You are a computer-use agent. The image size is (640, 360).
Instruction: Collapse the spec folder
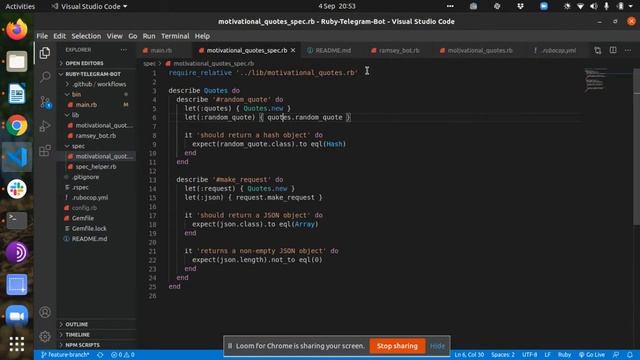click(78, 146)
